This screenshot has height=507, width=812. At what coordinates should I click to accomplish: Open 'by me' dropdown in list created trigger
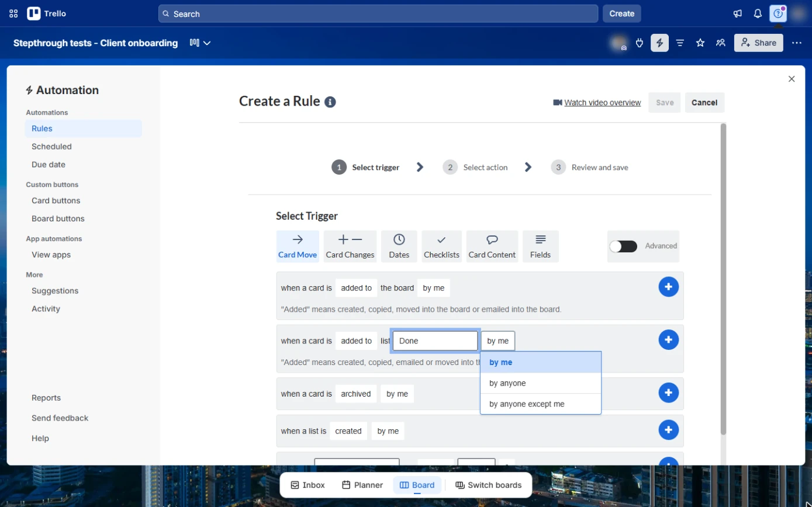coord(388,431)
